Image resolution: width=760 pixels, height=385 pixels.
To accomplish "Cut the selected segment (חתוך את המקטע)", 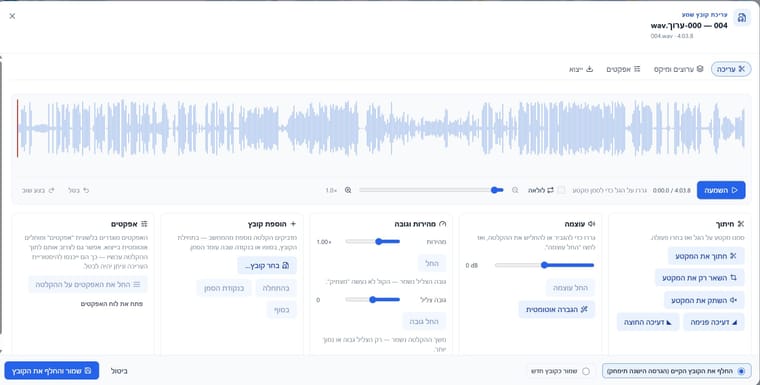I will point(706,256).
